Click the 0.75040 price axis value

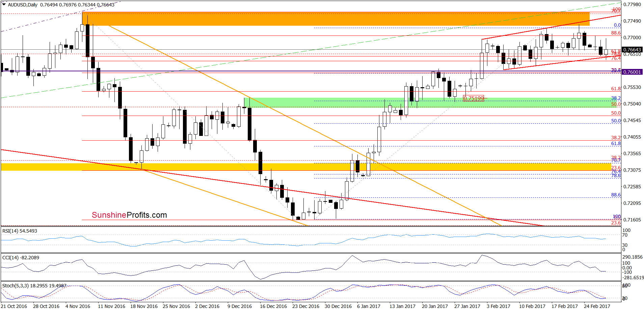(x=632, y=104)
